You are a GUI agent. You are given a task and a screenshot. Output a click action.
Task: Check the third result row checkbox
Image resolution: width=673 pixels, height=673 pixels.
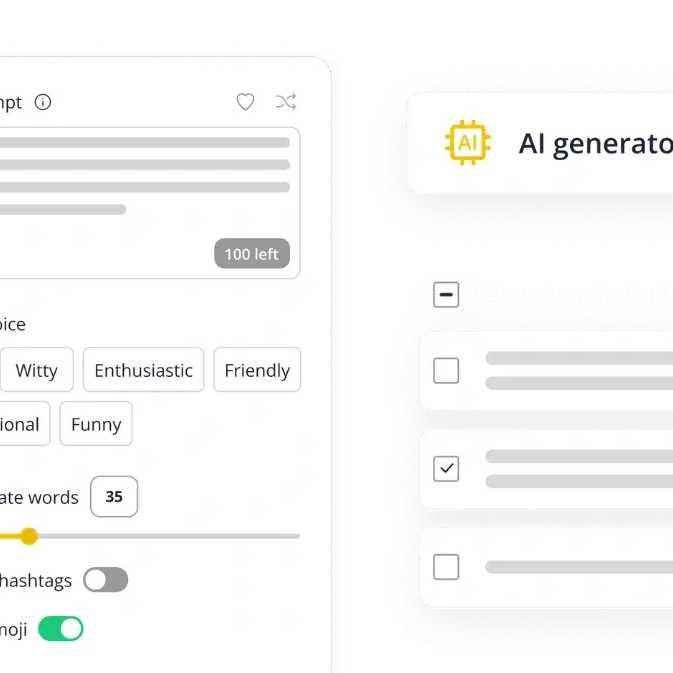point(446,567)
